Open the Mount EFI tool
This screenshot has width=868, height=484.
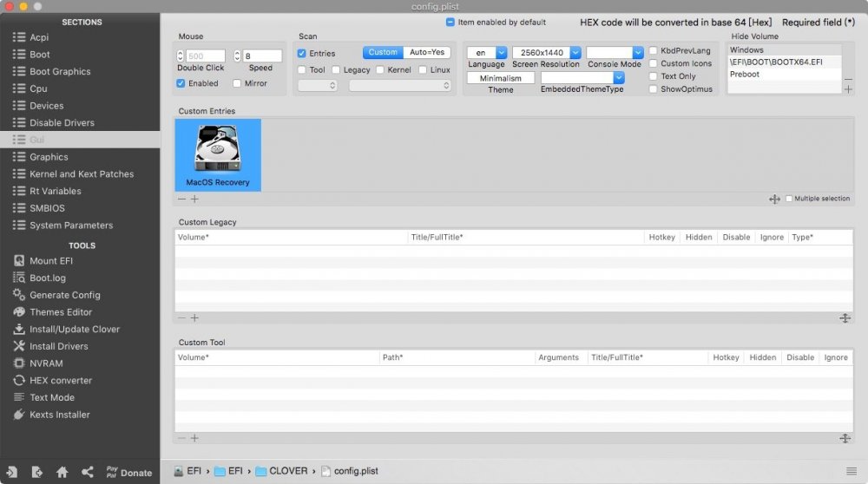pyautogui.click(x=51, y=260)
